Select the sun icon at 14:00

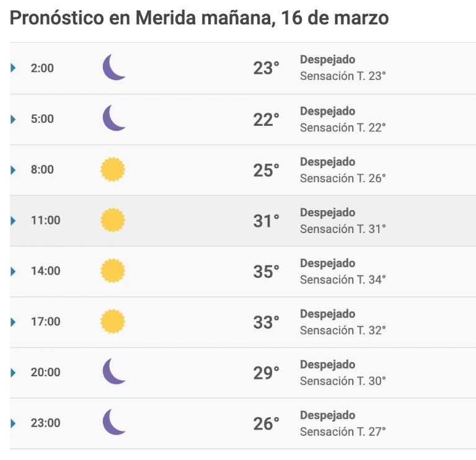(113, 270)
